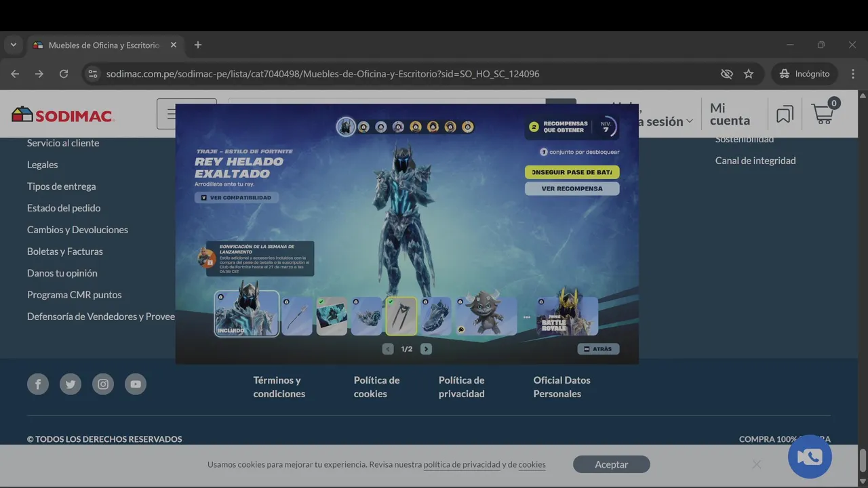Go to previous rewards page arrow

tap(388, 349)
